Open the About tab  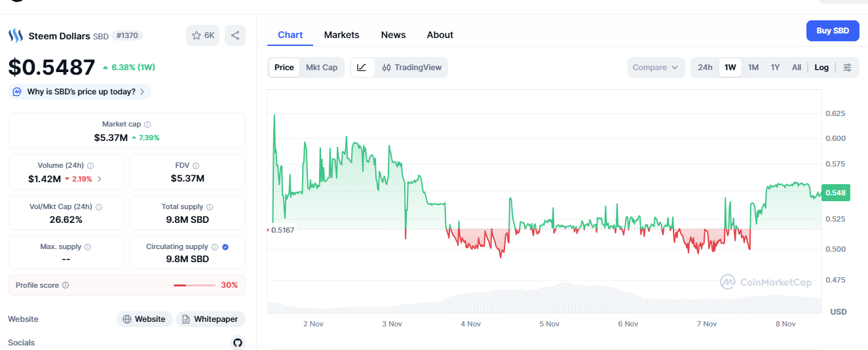point(440,35)
